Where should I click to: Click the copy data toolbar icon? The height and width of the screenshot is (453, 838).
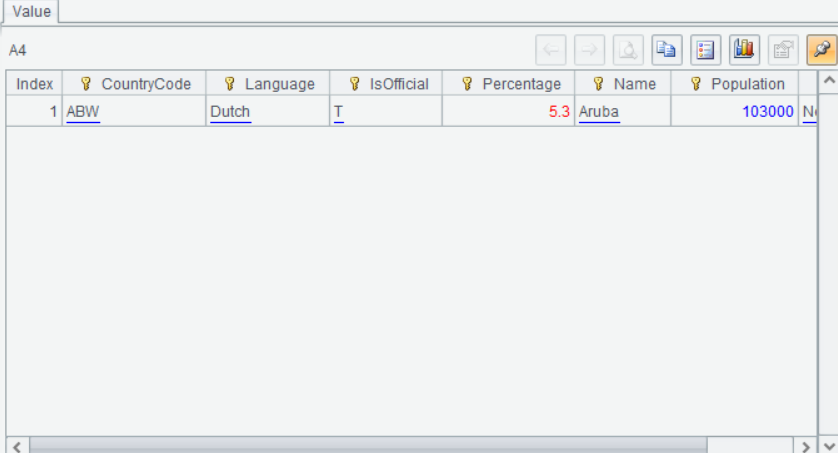coord(667,49)
